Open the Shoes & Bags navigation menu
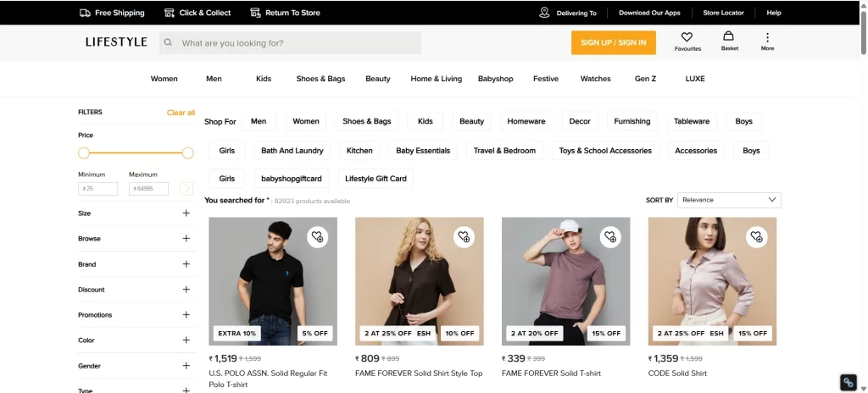This screenshot has width=868, height=393. pos(320,79)
